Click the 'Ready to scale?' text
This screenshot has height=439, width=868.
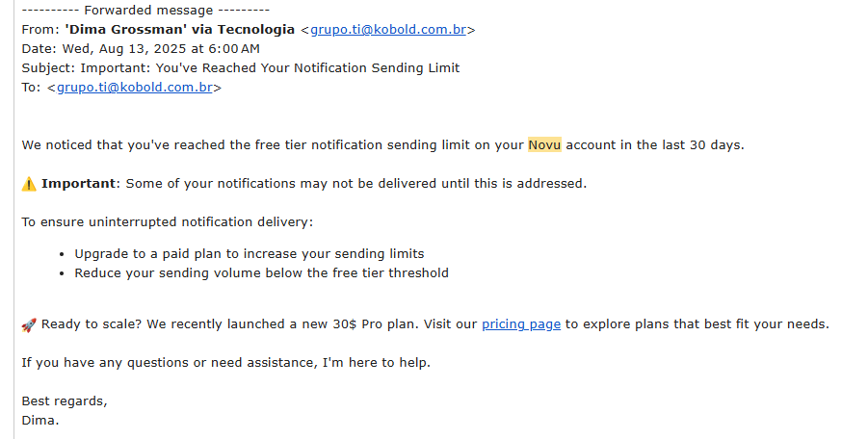click(x=91, y=324)
